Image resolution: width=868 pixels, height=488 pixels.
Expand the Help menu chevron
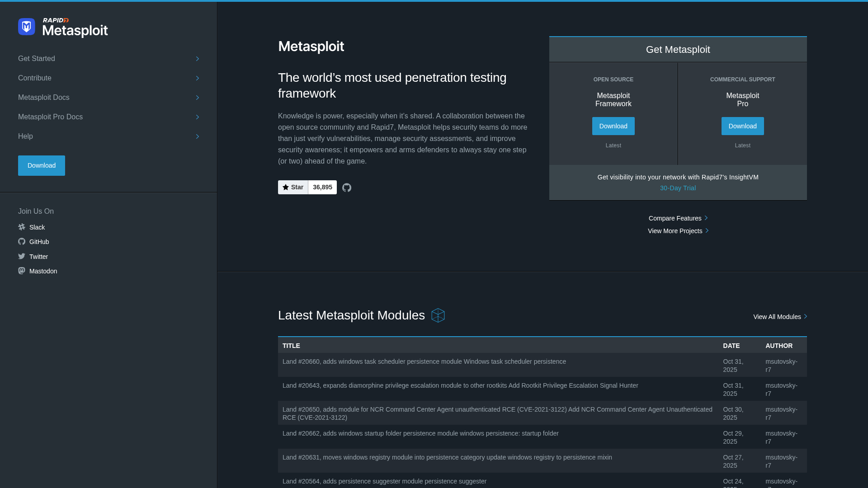point(198,136)
